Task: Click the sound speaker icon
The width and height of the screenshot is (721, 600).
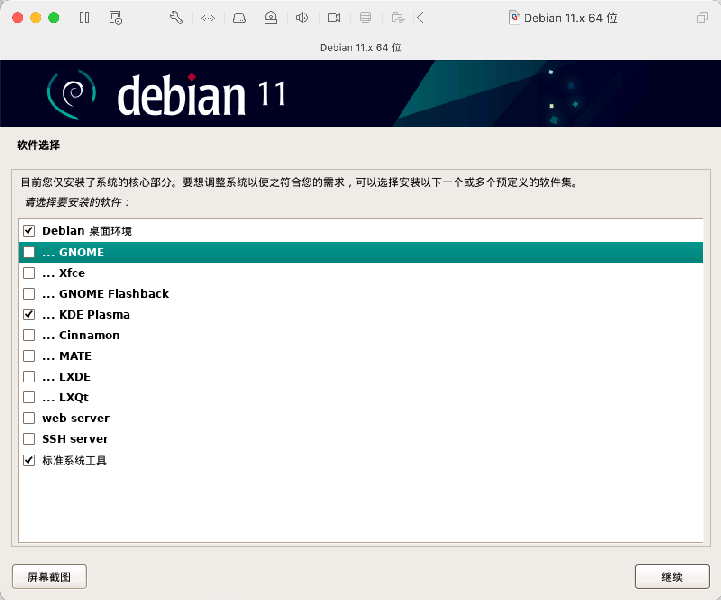Action: tap(302, 18)
